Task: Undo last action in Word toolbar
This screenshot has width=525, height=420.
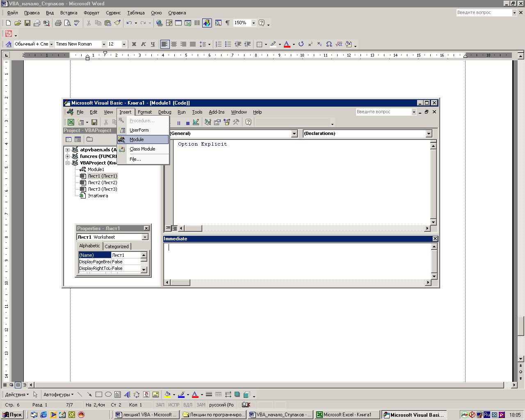Action: pos(129,23)
